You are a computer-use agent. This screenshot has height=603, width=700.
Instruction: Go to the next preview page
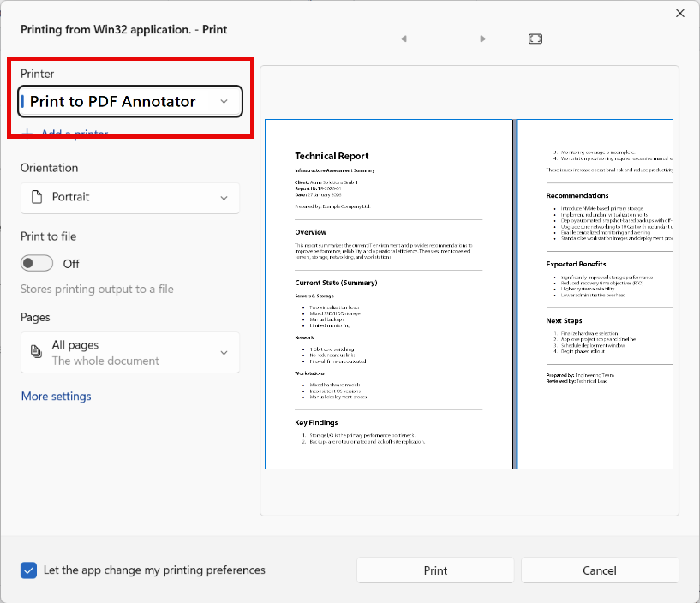(x=482, y=39)
